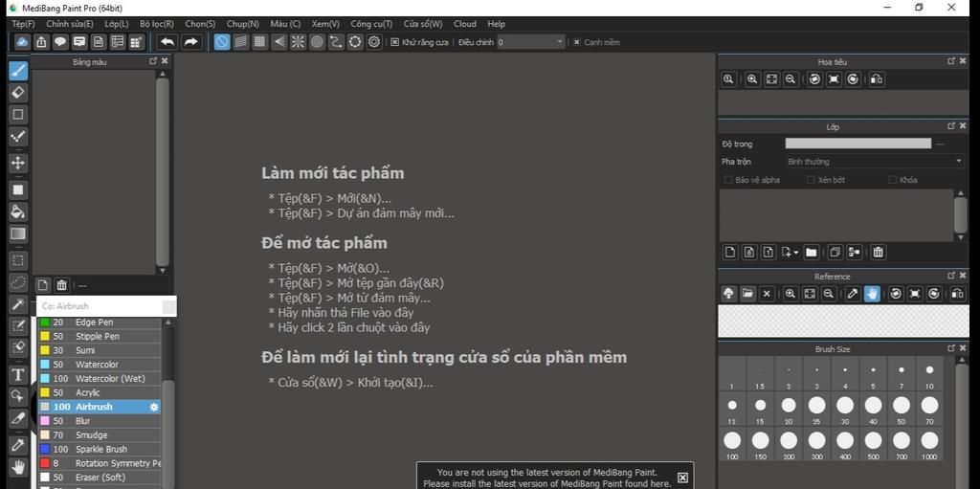Click the Undo arrow button
Screen dimensions: 980x489
click(x=167, y=42)
